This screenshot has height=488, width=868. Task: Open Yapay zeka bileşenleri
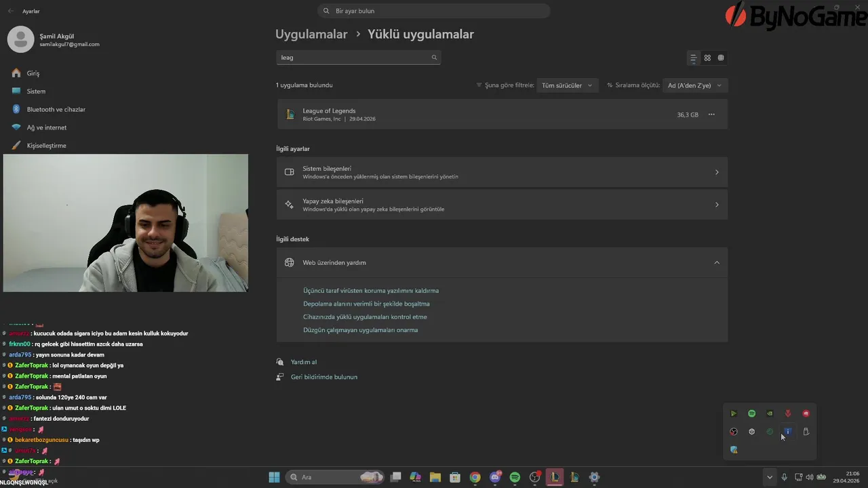(x=502, y=205)
